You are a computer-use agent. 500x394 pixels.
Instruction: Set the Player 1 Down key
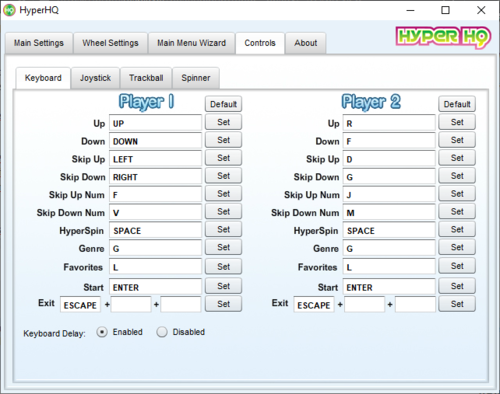tap(223, 140)
